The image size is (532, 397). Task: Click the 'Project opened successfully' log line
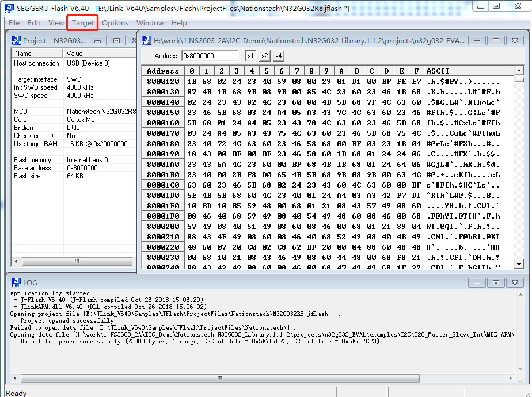67,320
